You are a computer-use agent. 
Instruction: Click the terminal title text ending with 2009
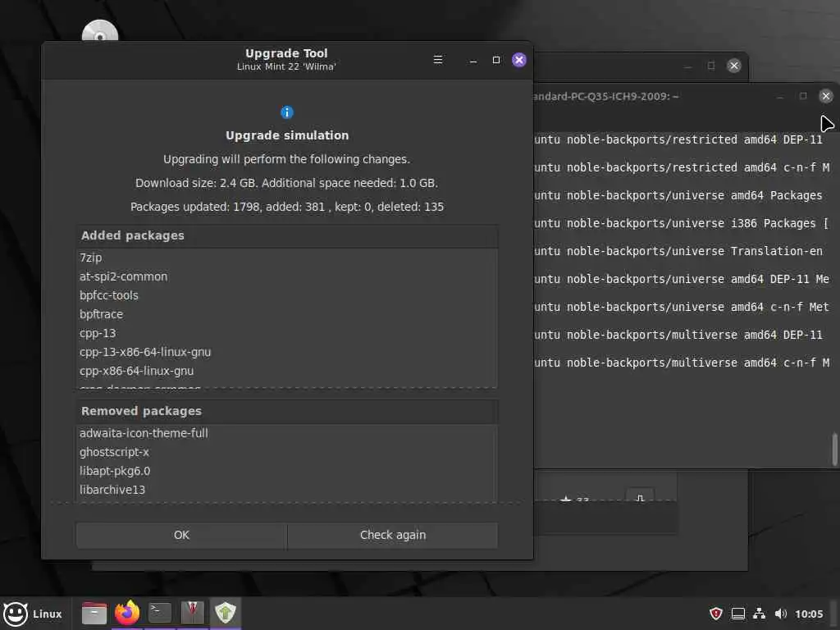(606, 97)
